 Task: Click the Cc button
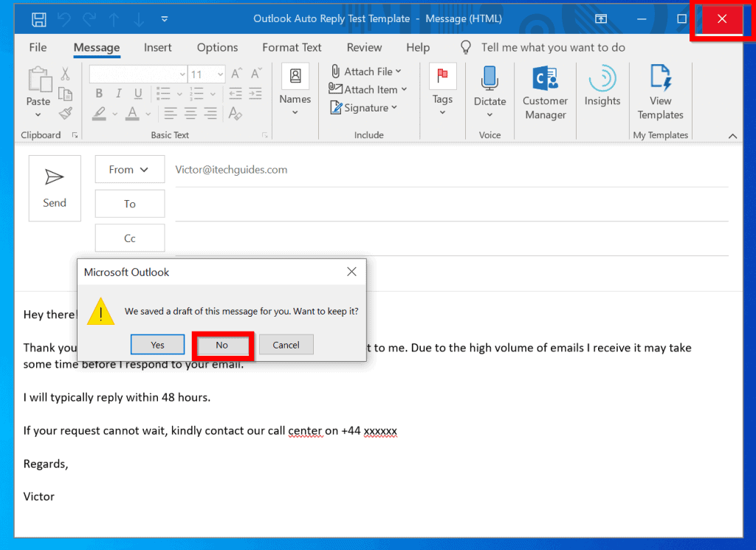[130, 238]
